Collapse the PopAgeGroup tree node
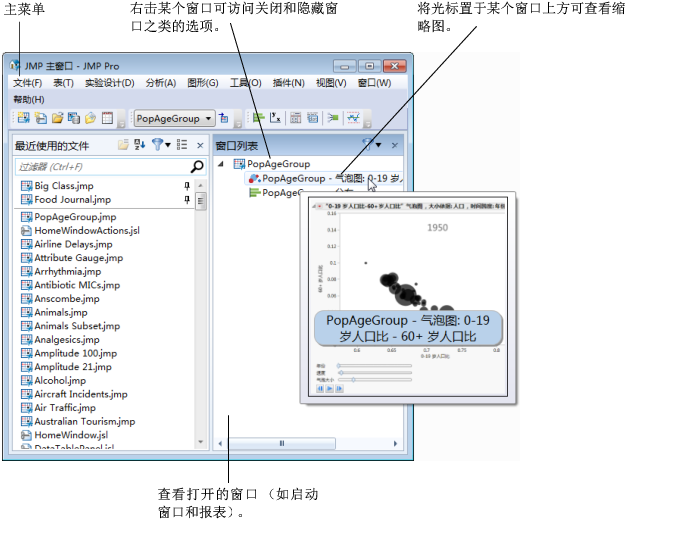This screenshot has height=549, width=695. point(221,164)
